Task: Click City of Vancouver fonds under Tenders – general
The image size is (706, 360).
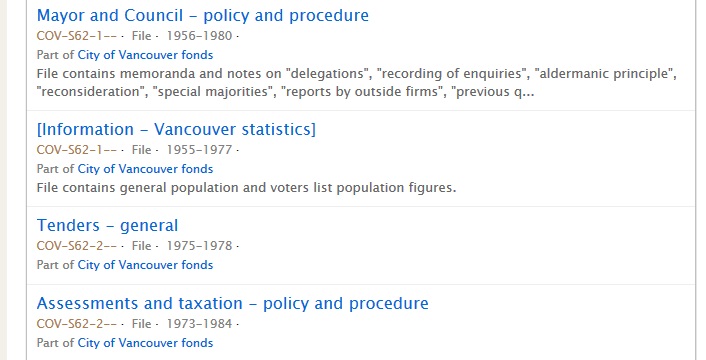Action: (x=145, y=265)
